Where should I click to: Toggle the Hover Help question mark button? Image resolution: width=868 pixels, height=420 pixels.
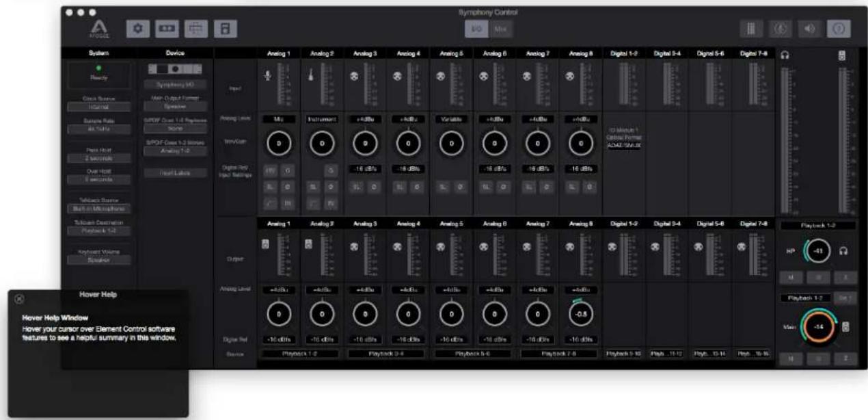838,29
